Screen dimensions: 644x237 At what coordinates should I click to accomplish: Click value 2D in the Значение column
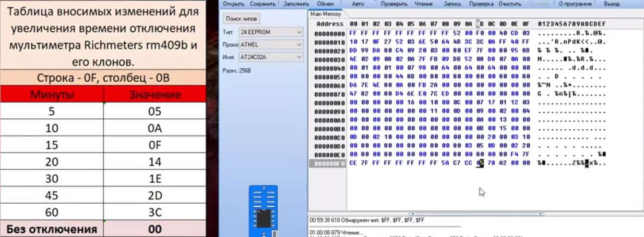coord(155,196)
